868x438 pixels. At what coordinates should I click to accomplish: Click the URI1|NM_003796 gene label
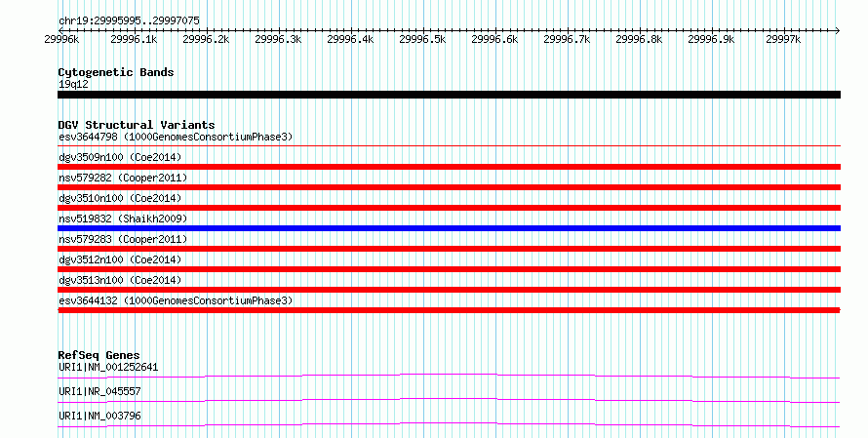point(99,416)
